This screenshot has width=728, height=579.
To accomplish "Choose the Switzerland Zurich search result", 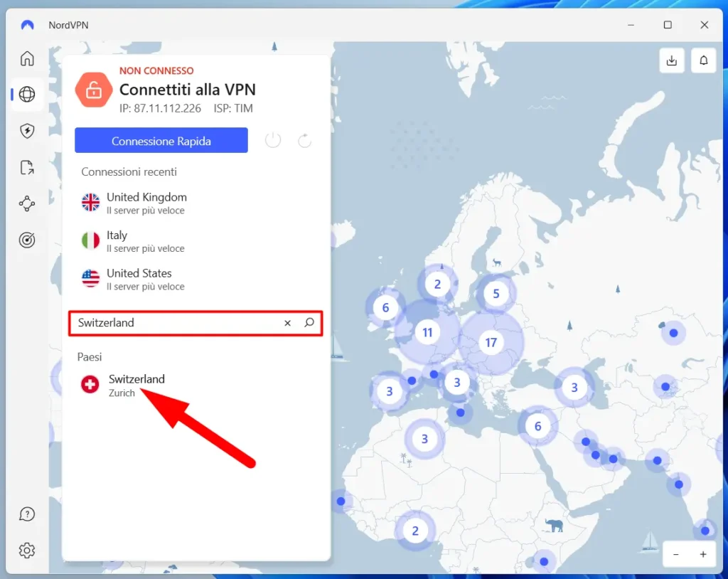I will [136, 385].
